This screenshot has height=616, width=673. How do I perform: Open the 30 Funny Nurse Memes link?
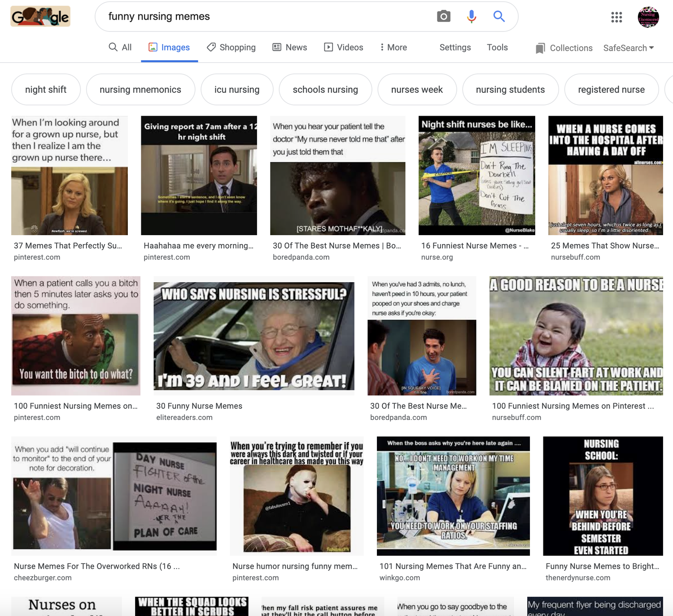(x=199, y=406)
